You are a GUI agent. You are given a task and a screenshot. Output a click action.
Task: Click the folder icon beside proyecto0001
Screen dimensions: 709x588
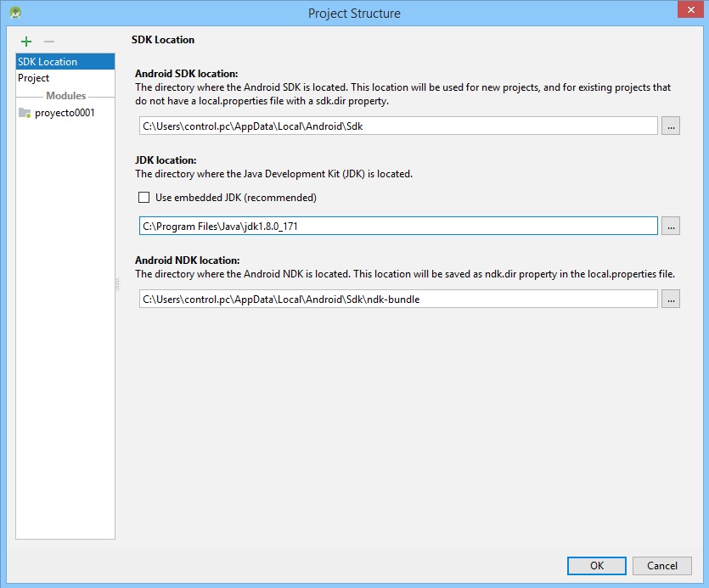tap(25, 113)
